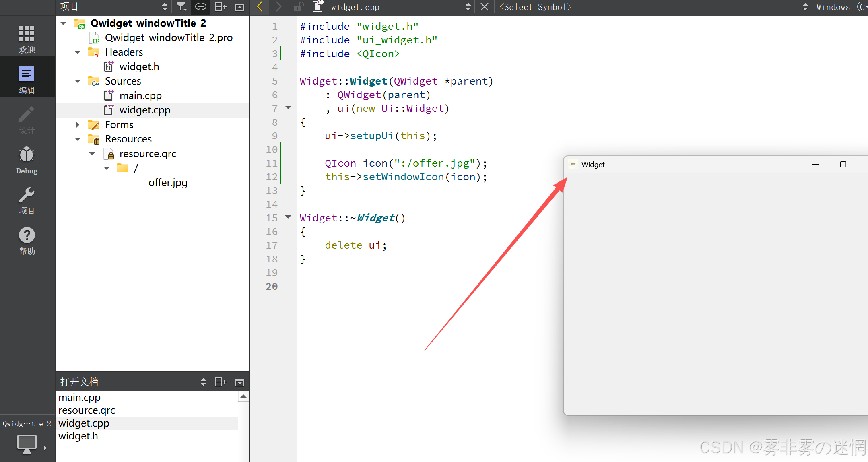Open the Projects (项目) mode with wrench icon
Screen dimensions: 868x462
27,200
